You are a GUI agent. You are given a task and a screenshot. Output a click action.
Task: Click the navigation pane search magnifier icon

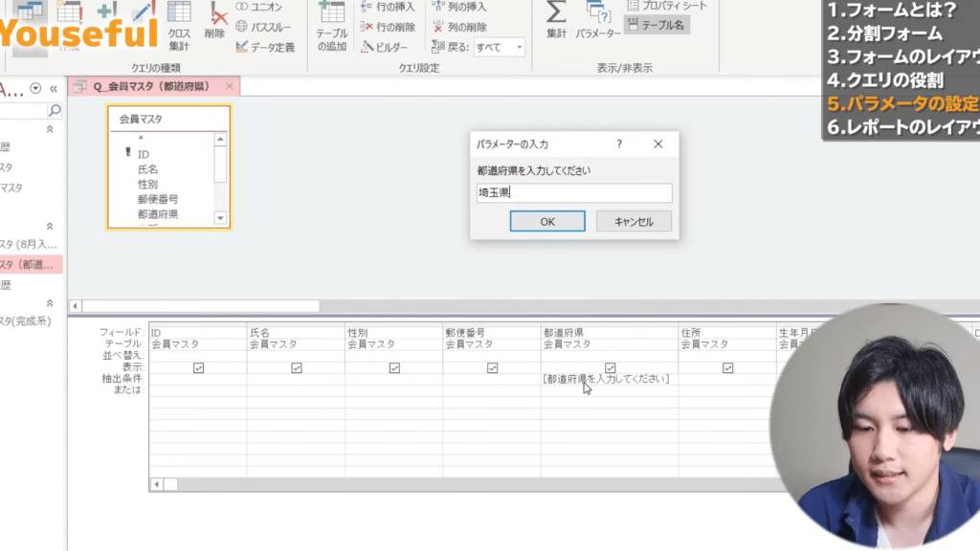[x=55, y=111]
